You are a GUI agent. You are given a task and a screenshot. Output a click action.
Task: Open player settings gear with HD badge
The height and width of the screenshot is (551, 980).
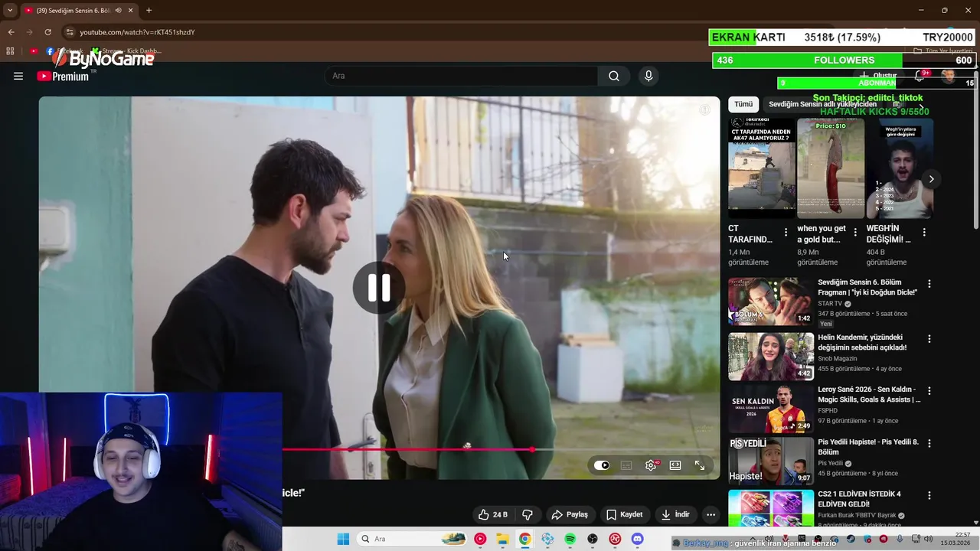click(651, 465)
